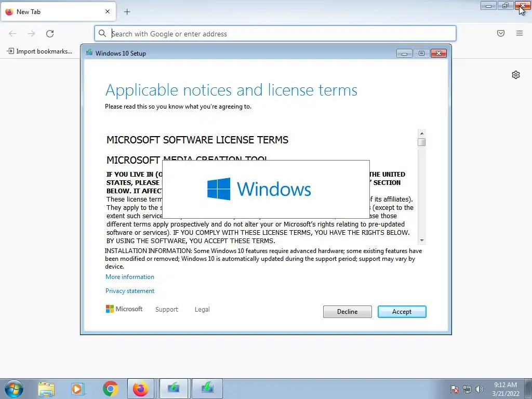Click the Windows logo splash panel
Viewport: 532px width, 399px height.
266,189
